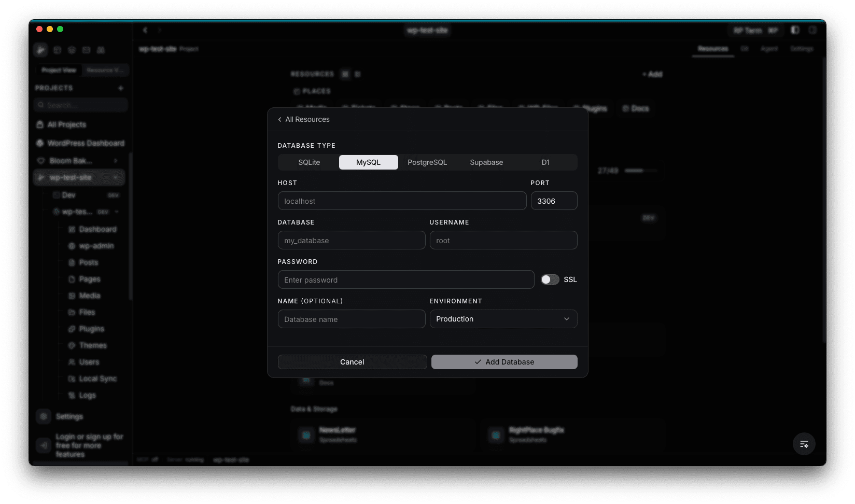Click the back arrow in top toolbar
This screenshot has width=855, height=504.
(x=145, y=30)
